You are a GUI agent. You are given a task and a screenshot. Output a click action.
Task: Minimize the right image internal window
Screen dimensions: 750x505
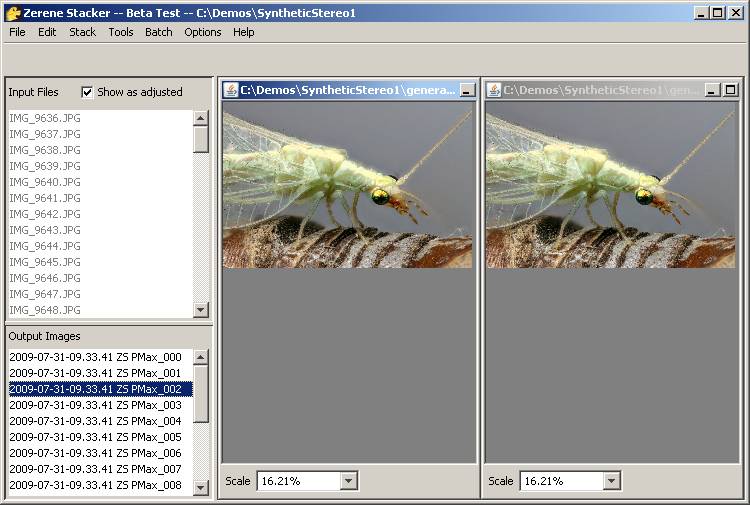(x=712, y=90)
